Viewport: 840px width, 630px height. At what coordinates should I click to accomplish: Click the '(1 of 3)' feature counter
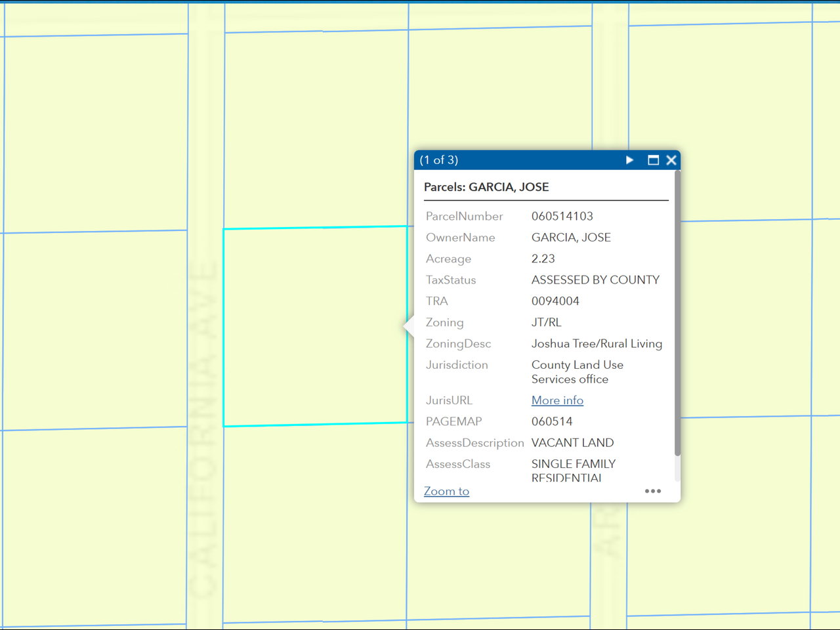[439, 160]
